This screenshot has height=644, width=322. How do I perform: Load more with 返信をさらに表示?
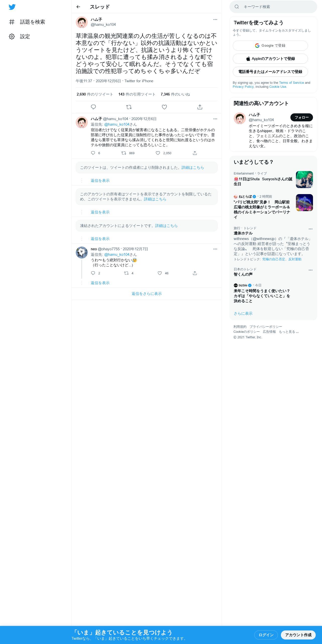click(x=147, y=294)
